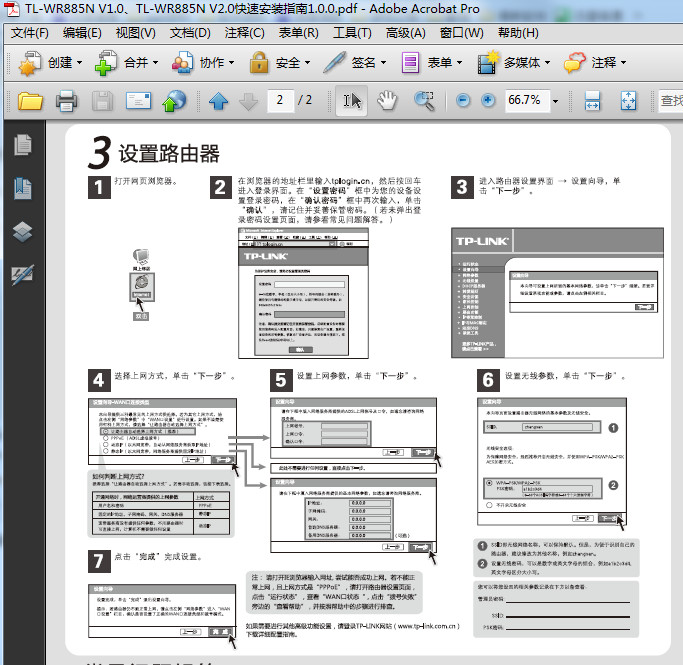Expand the 表单 forms toolbar dropdown
The height and width of the screenshot is (665, 683).
point(459,63)
